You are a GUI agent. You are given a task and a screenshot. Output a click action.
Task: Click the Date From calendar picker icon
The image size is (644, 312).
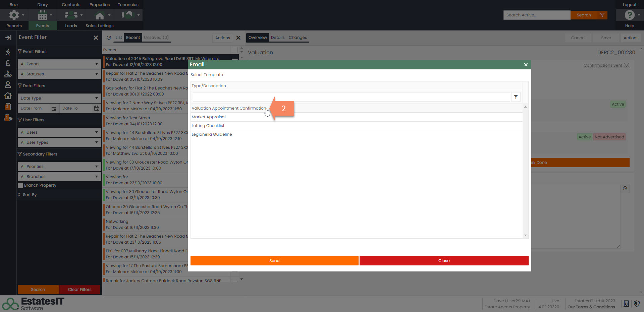54,108
